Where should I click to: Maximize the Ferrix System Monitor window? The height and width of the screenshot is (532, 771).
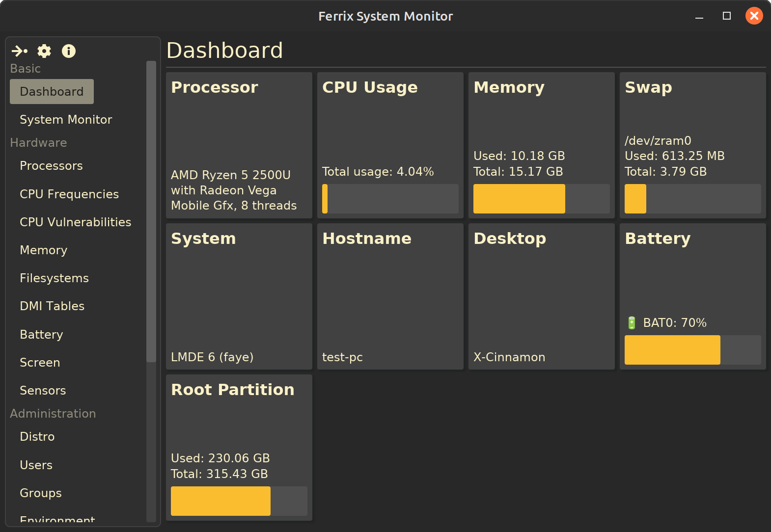click(x=727, y=16)
